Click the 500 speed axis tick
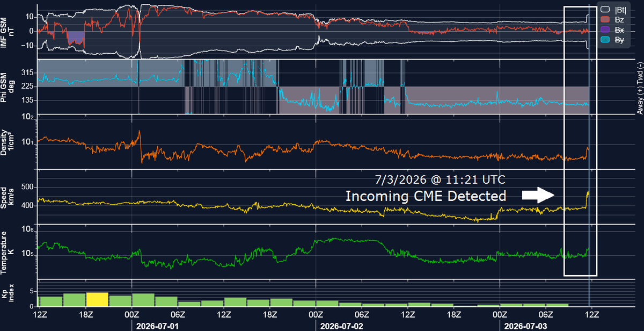 [28, 187]
